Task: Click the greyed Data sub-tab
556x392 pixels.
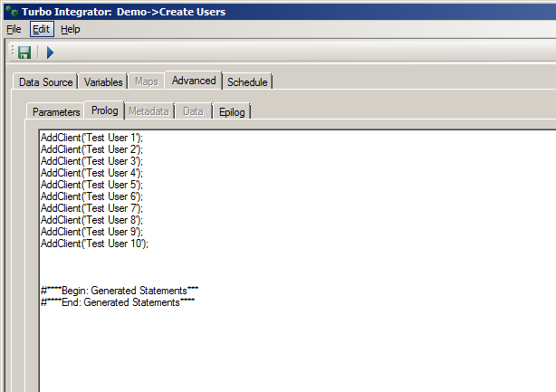Action: [193, 111]
